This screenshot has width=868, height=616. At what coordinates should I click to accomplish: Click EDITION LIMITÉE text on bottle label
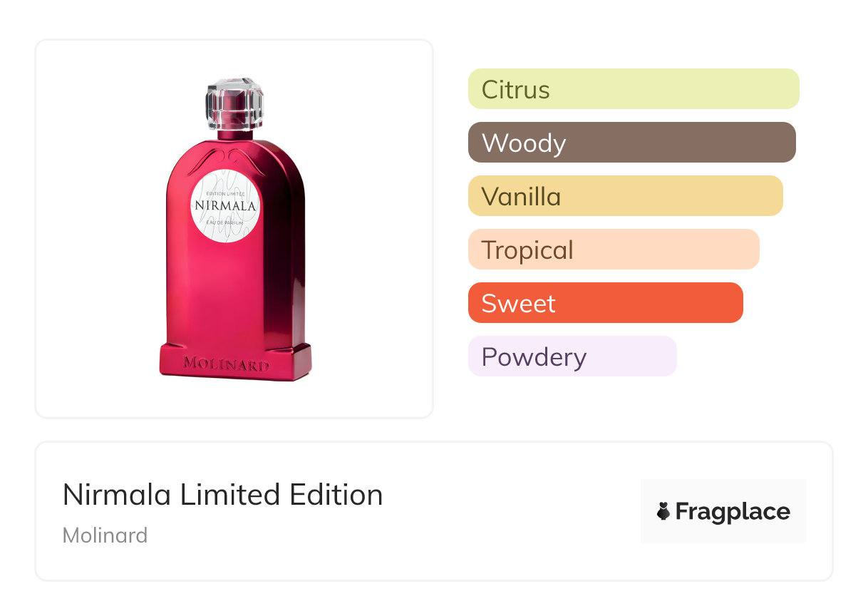click(x=224, y=193)
